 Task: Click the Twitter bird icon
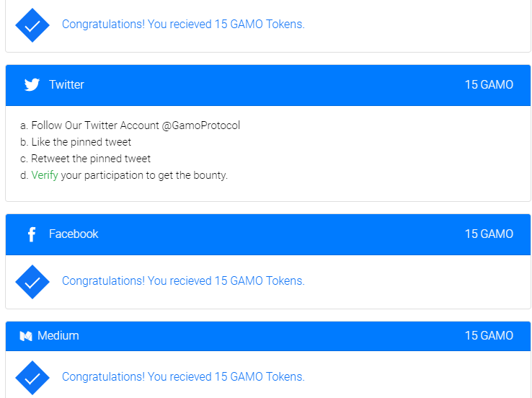pyautogui.click(x=32, y=85)
